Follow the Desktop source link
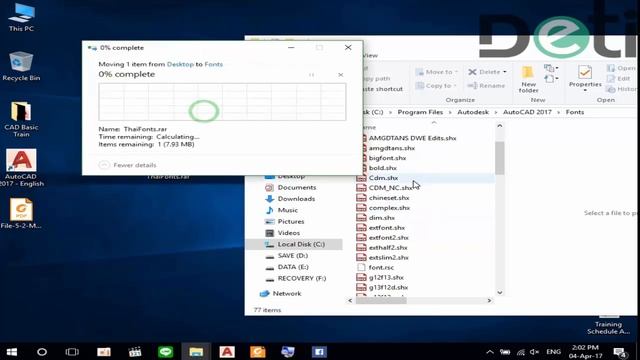 [180, 64]
